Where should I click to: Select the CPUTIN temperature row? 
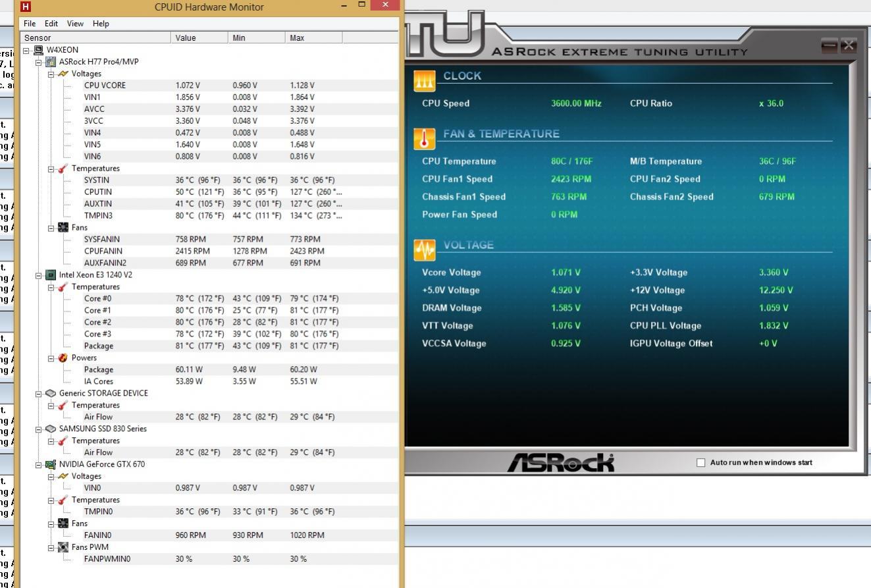coord(209,192)
